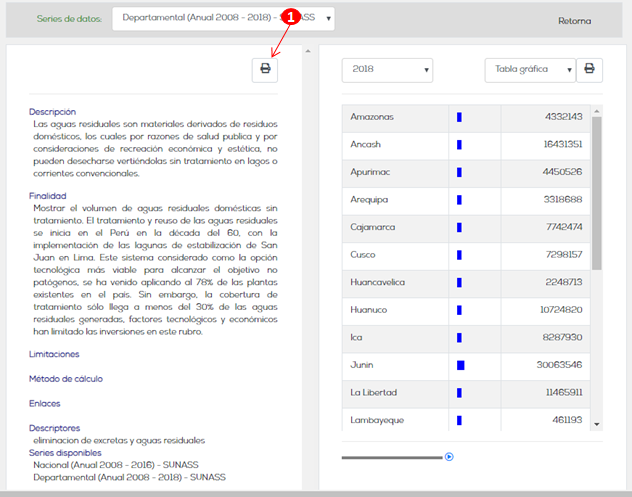Click the description panel scroll-up arrow
The image size is (632, 497).
[x=308, y=51]
